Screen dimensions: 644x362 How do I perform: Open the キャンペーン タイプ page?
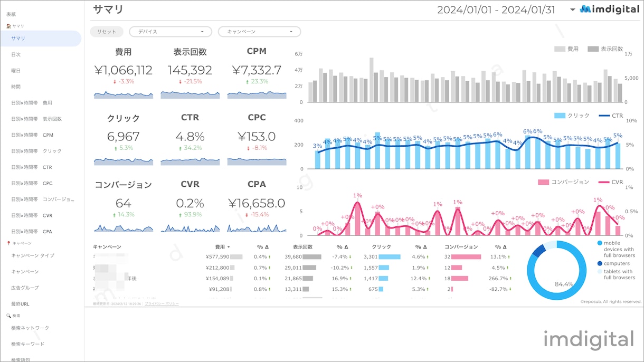pos(33,255)
